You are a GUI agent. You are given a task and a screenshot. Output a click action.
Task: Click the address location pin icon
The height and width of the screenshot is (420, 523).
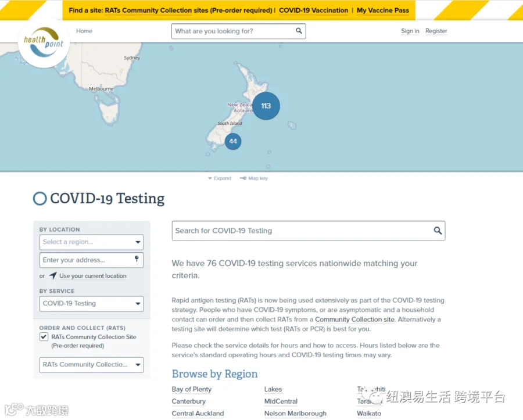137,259
